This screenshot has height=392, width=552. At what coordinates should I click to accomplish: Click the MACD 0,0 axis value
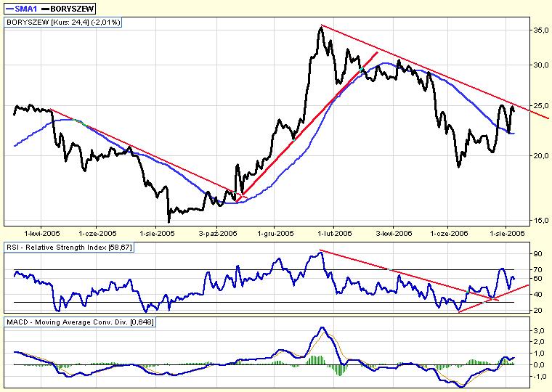pos(539,365)
